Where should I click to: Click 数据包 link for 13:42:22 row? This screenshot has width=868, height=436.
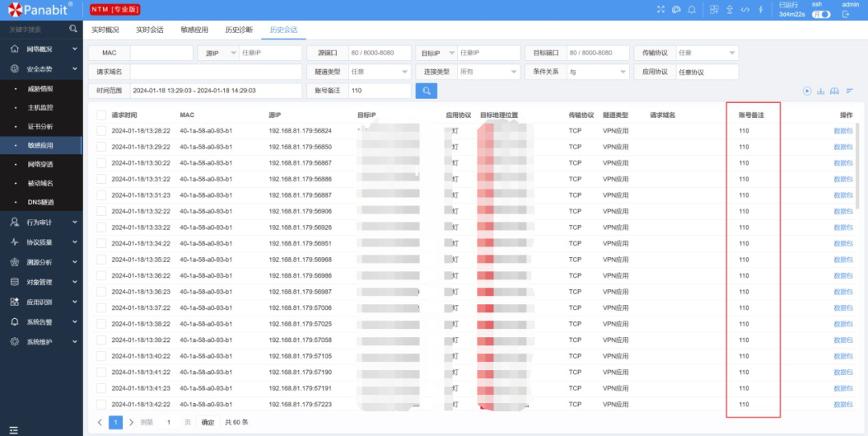[843, 405]
